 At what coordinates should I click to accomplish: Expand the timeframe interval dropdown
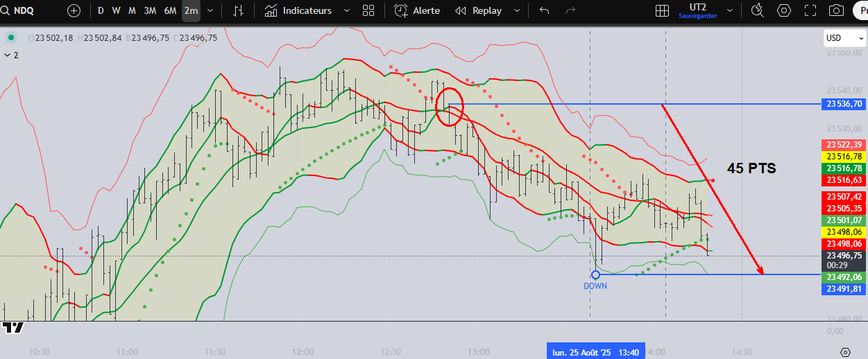[210, 10]
